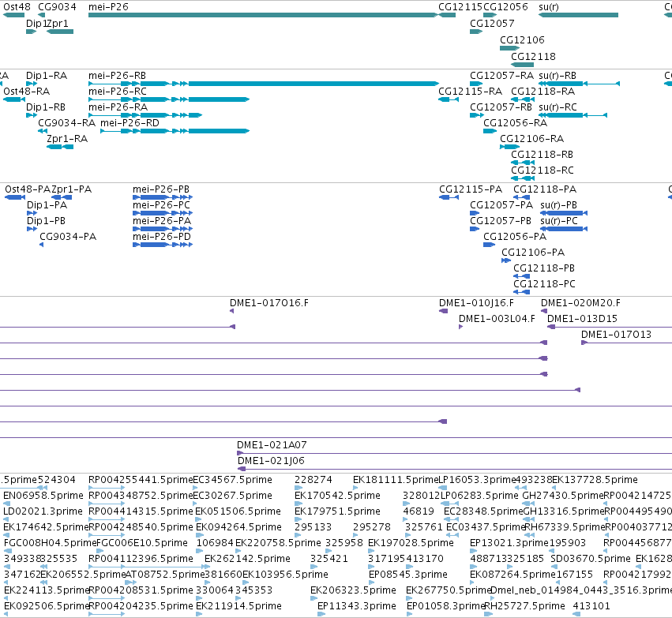
Task: Click the RH25727.5prime EST label
Action: coord(524,606)
